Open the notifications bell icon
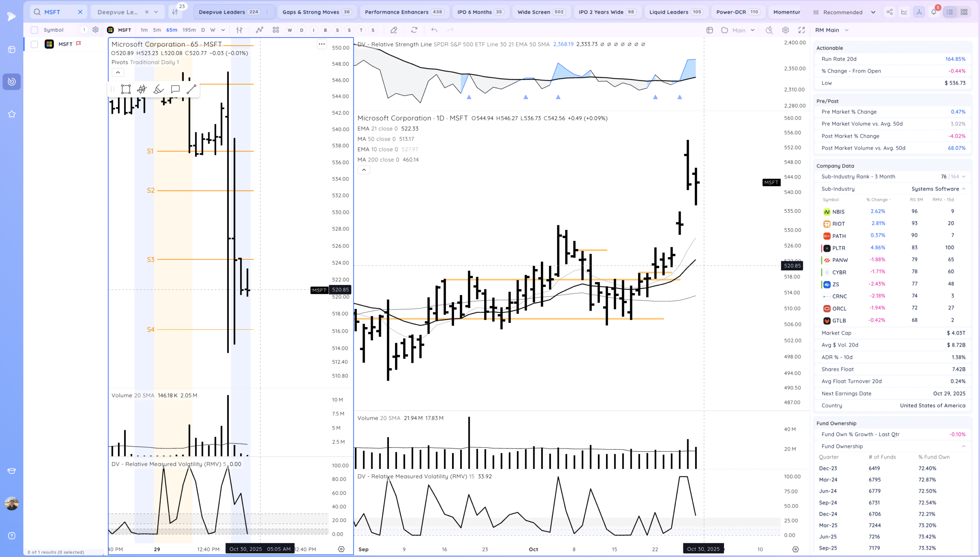The width and height of the screenshot is (980, 557). [933, 12]
